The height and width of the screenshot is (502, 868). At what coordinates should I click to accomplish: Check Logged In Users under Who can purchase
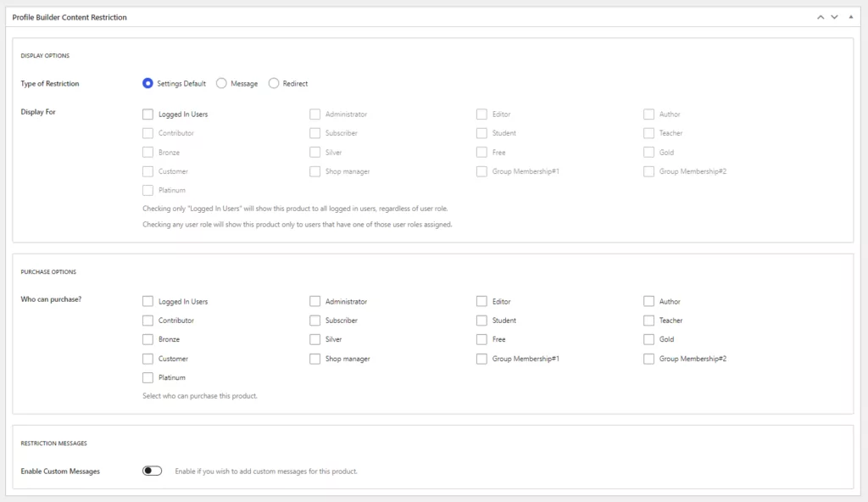pos(147,301)
